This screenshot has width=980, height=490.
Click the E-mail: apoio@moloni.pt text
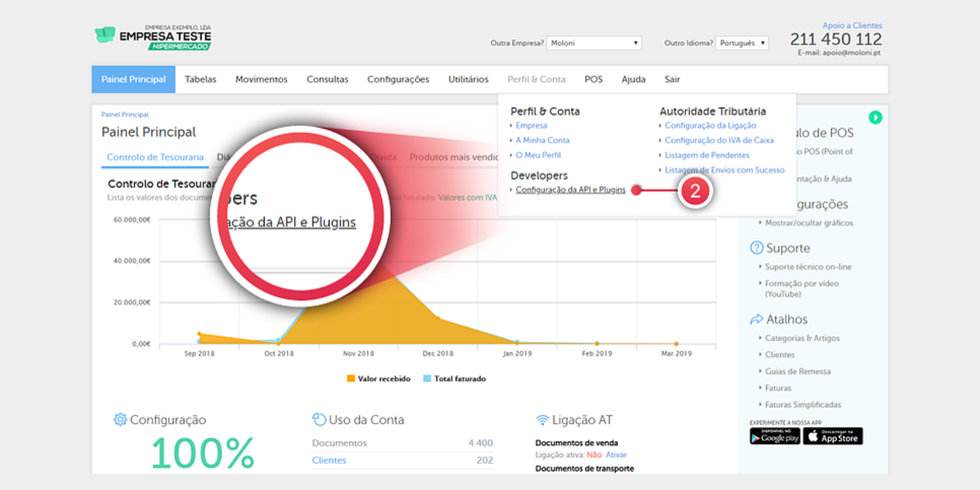[839, 53]
